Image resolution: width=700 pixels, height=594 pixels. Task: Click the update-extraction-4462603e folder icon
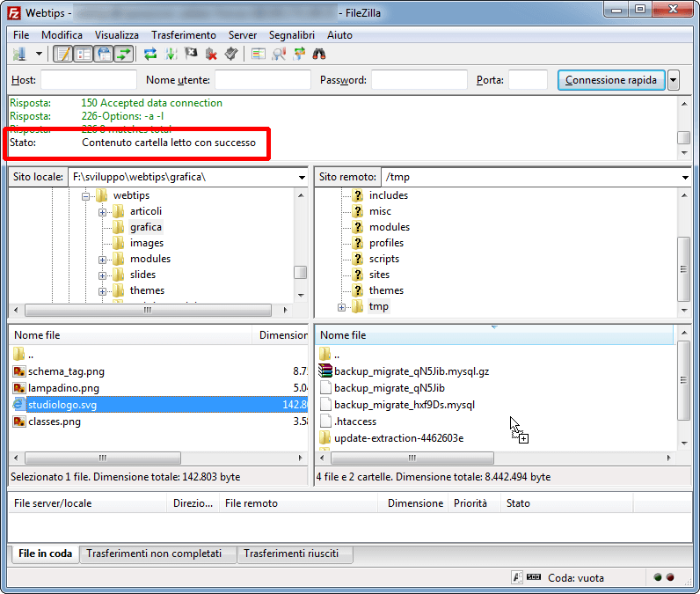pyautogui.click(x=325, y=437)
